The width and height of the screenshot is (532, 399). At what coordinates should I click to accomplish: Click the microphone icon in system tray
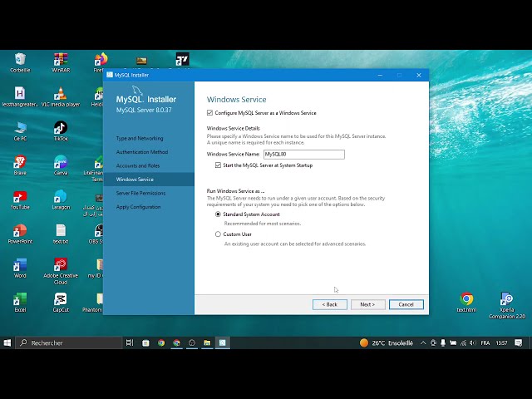point(443,343)
